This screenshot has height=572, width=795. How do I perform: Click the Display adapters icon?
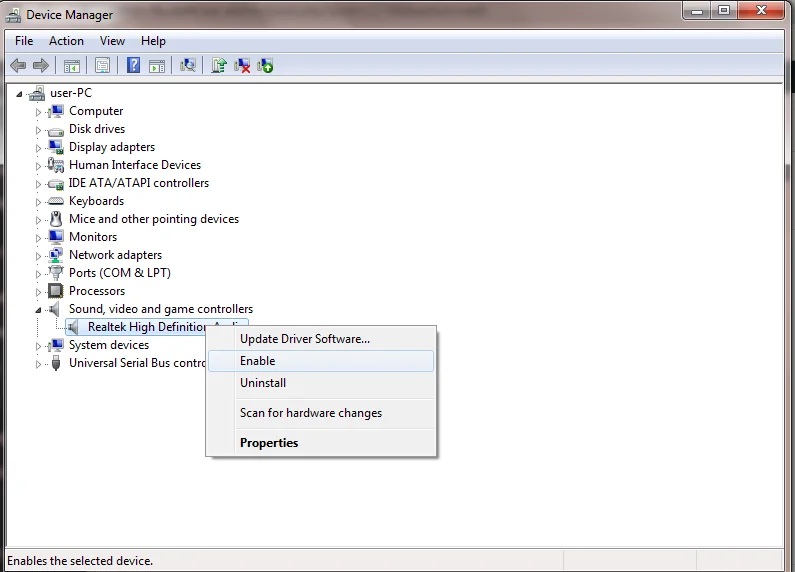[x=56, y=147]
